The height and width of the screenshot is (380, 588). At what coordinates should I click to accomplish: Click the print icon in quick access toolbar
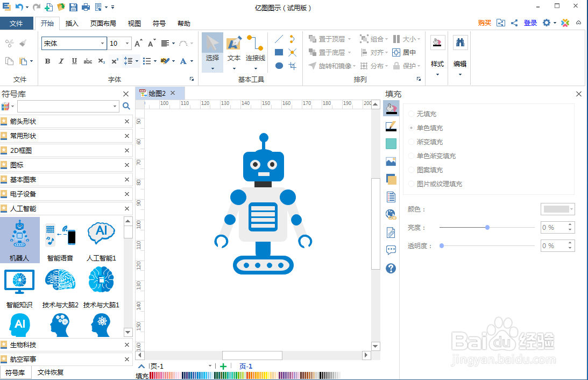point(86,7)
